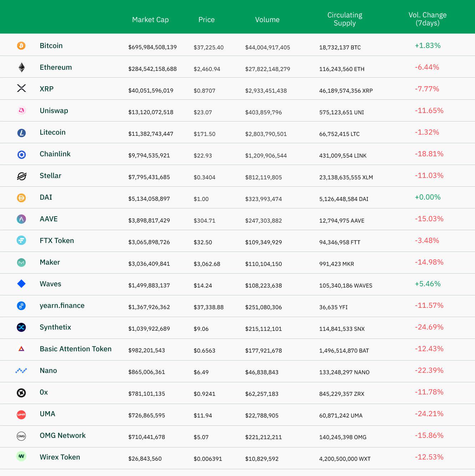Click the Wirex Token green icon
Screen dimensions: 475x476
tap(21, 456)
